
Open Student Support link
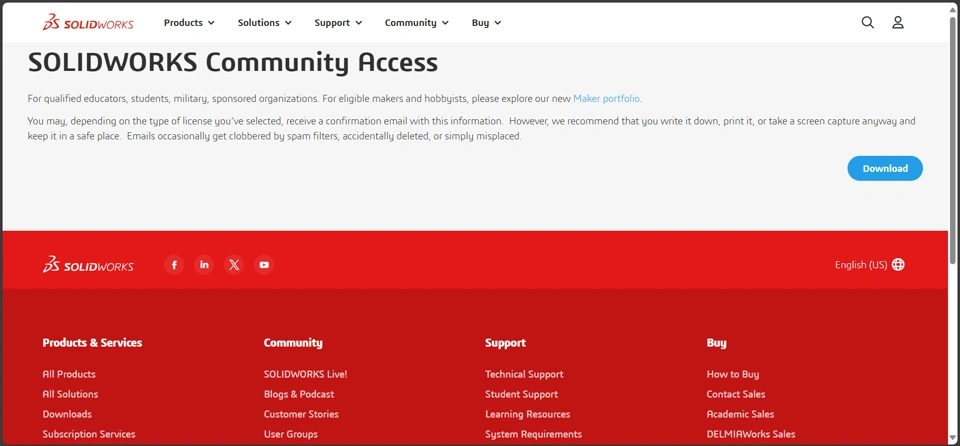[522, 394]
